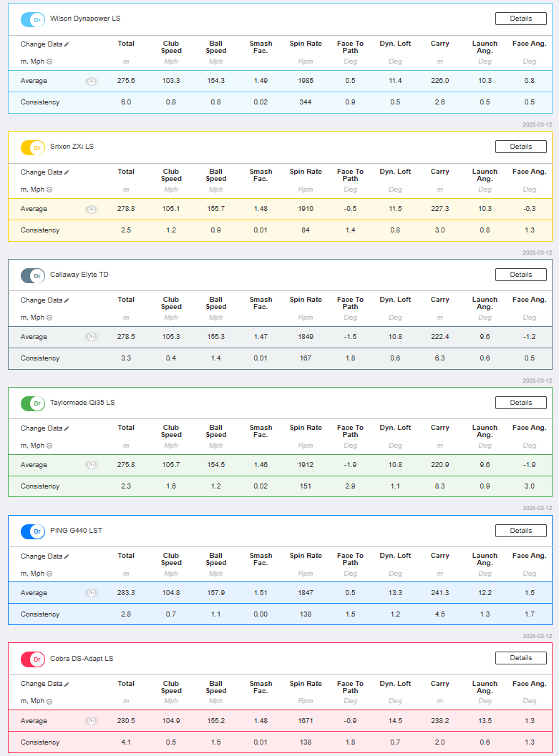This screenshot has height=756, width=559.
Task: Click the Cobra DS-Adapt LS title
Action: click(82, 659)
